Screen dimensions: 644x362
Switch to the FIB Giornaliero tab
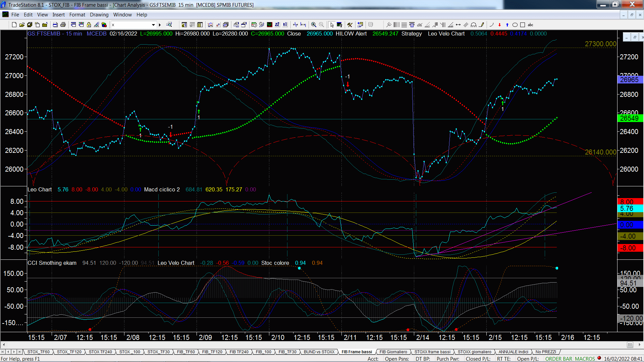coord(393,352)
